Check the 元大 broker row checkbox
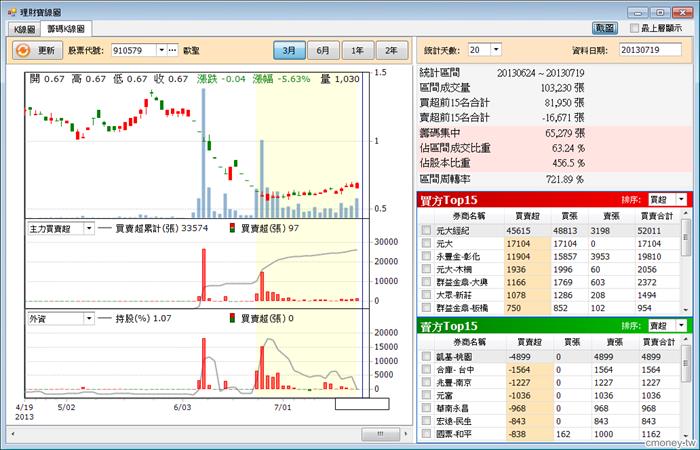The height and width of the screenshot is (450, 700). pyautogui.click(x=426, y=243)
